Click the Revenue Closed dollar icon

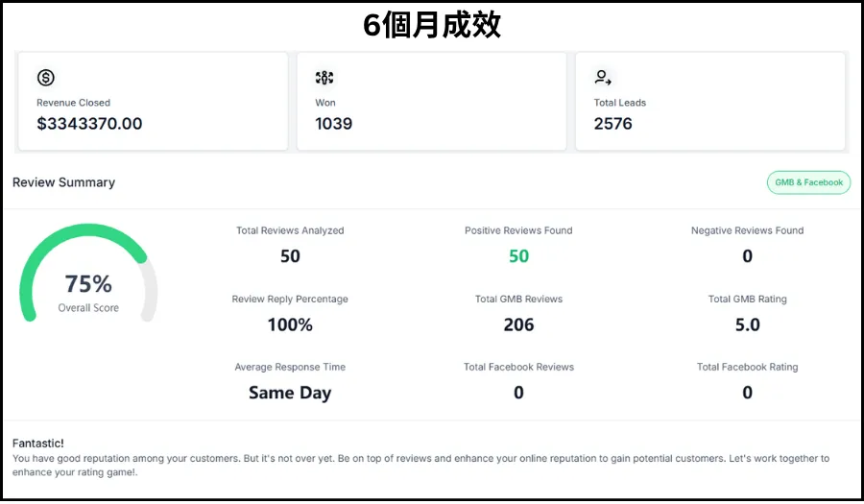46,78
